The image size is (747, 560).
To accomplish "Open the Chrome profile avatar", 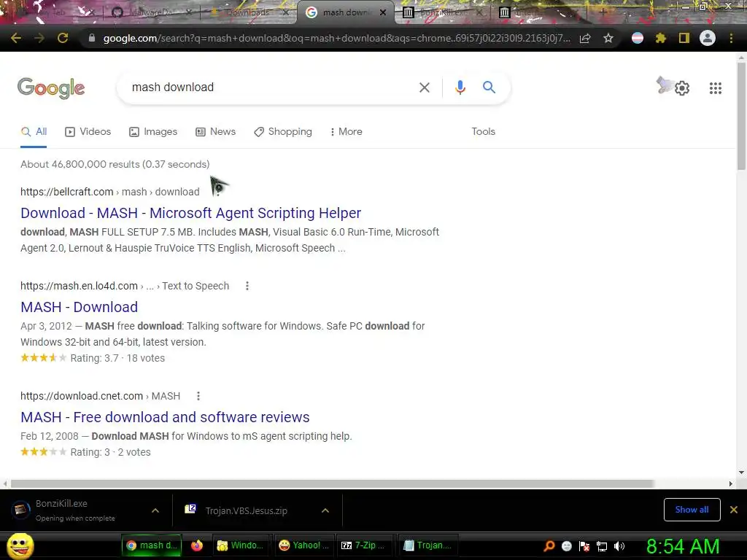I will click(708, 38).
